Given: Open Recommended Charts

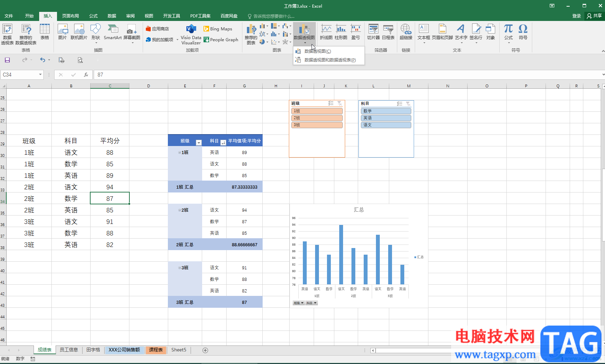Looking at the screenshot, I should click(251, 34).
